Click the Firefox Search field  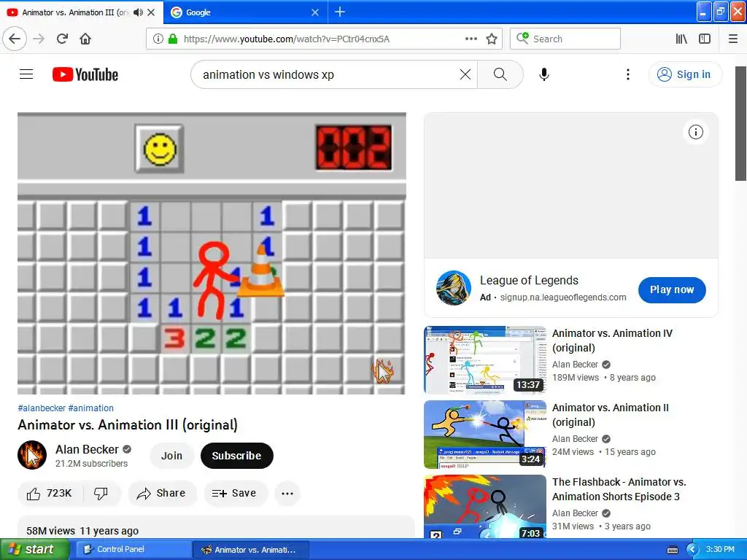click(x=565, y=39)
